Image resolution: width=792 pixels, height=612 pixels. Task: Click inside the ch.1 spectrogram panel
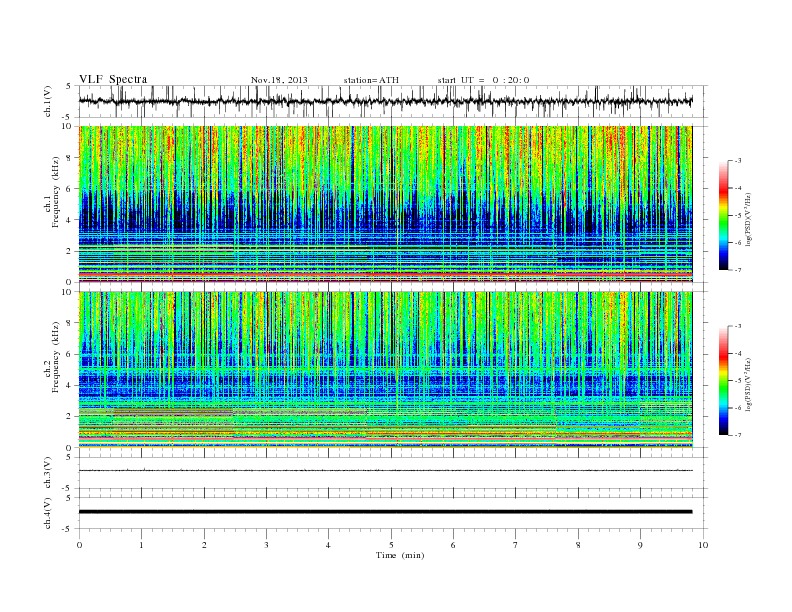pyautogui.click(x=385, y=204)
